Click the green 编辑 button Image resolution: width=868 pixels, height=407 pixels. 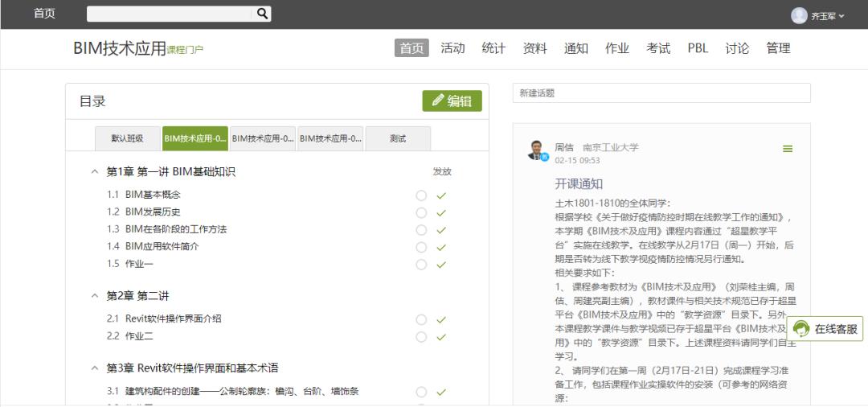(452, 101)
